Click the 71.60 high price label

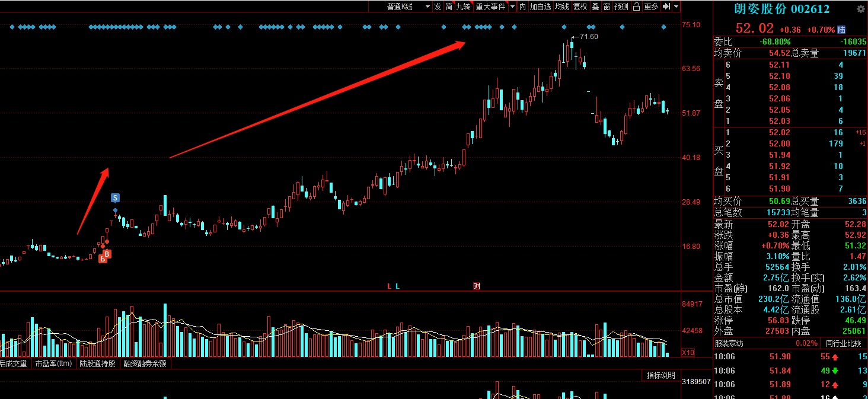(x=589, y=37)
